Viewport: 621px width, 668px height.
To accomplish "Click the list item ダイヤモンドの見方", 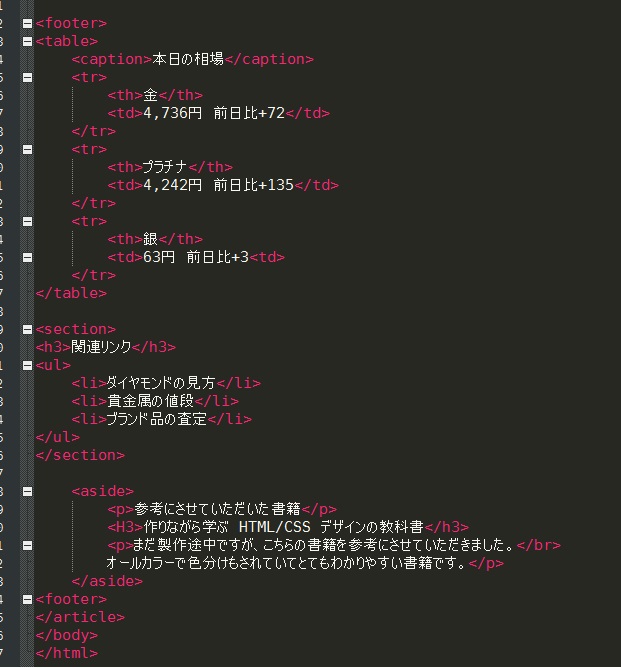I will click(x=166, y=383).
